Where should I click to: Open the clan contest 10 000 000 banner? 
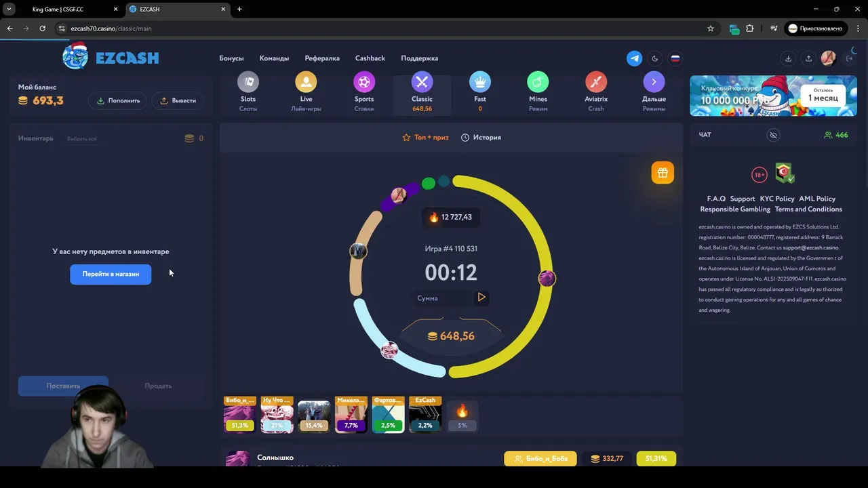click(773, 96)
